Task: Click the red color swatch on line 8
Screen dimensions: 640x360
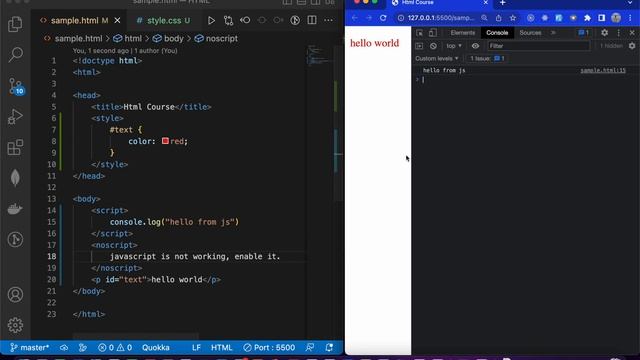Action: click(x=165, y=141)
